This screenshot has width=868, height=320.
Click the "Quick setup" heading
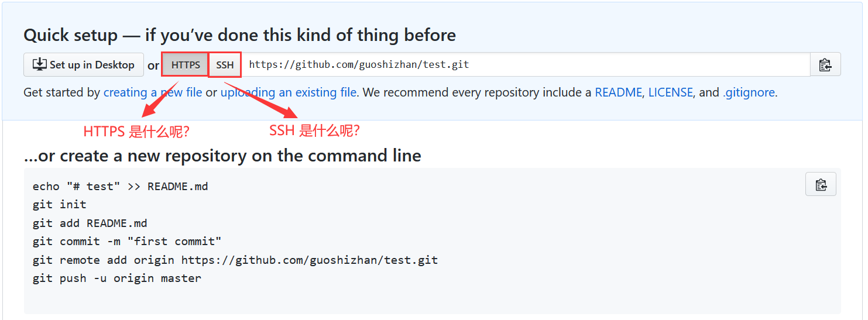[x=239, y=35]
